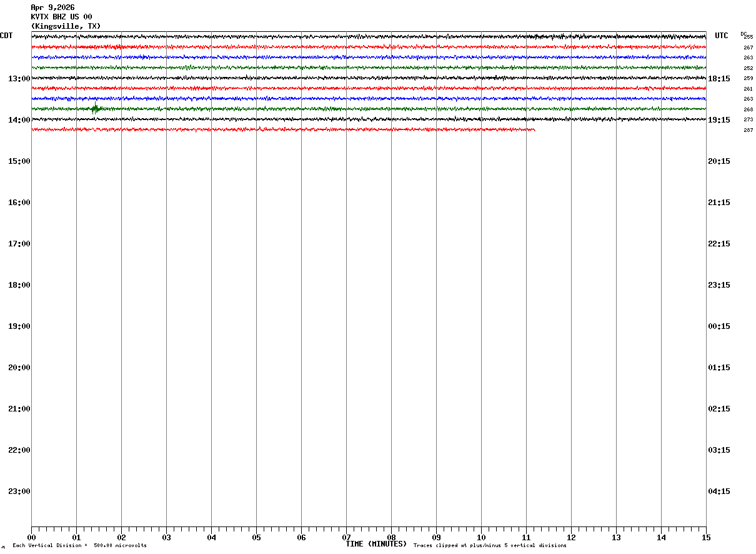Click the 09 minute axis tick label

click(x=436, y=537)
